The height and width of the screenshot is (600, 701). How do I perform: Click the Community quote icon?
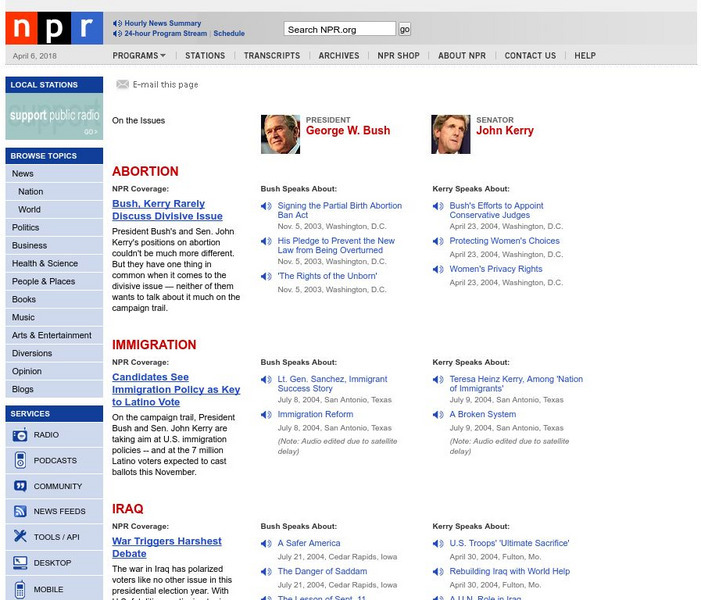(20, 486)
